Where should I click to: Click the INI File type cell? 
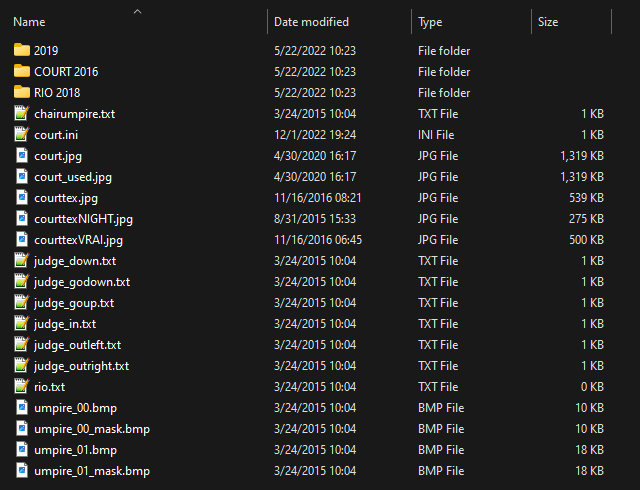436,135
